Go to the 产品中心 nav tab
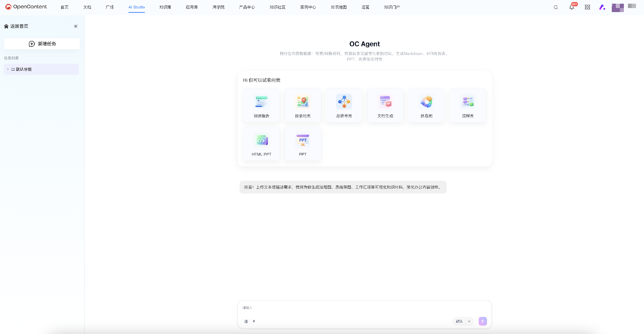 coord(247,7)
